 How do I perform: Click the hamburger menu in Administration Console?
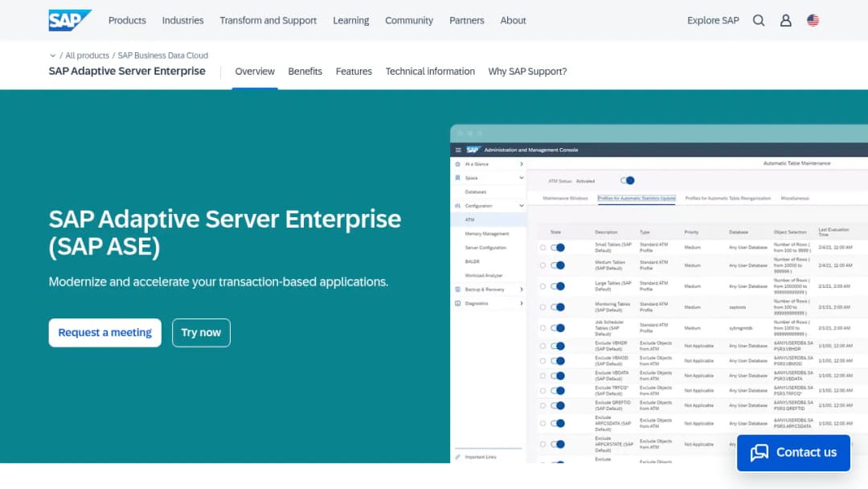(x=458, y=150)
